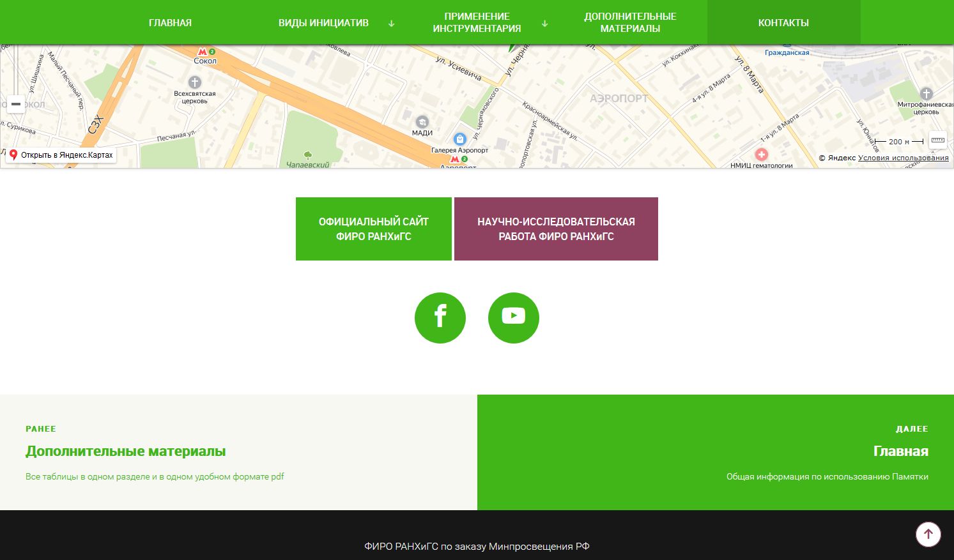
Task: Click the 200 м map scale indicator
Action: [899, 142]
